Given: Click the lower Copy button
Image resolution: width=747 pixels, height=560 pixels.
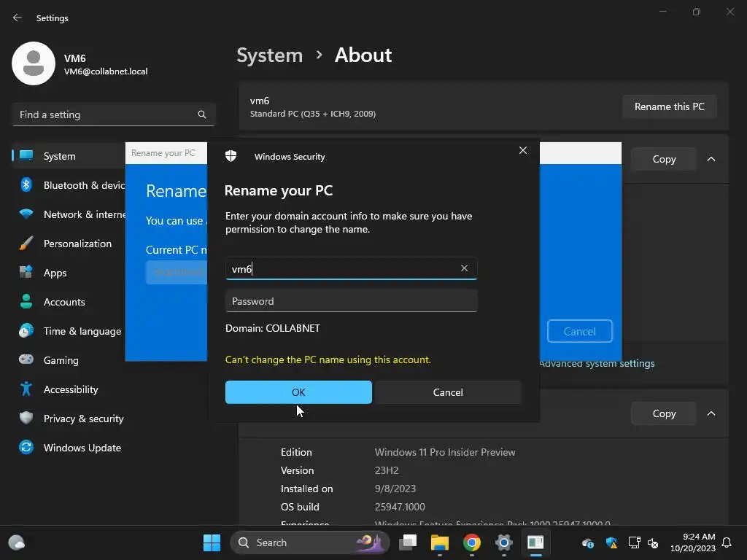Looking at the screenshot, I should (x=664, y=413).
